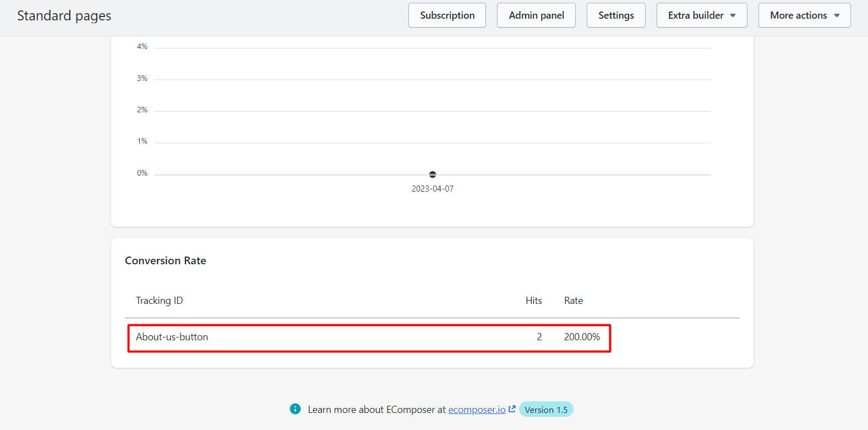
Task: Click the external link icon beside ecomposer.io
Action: (512, 409)
